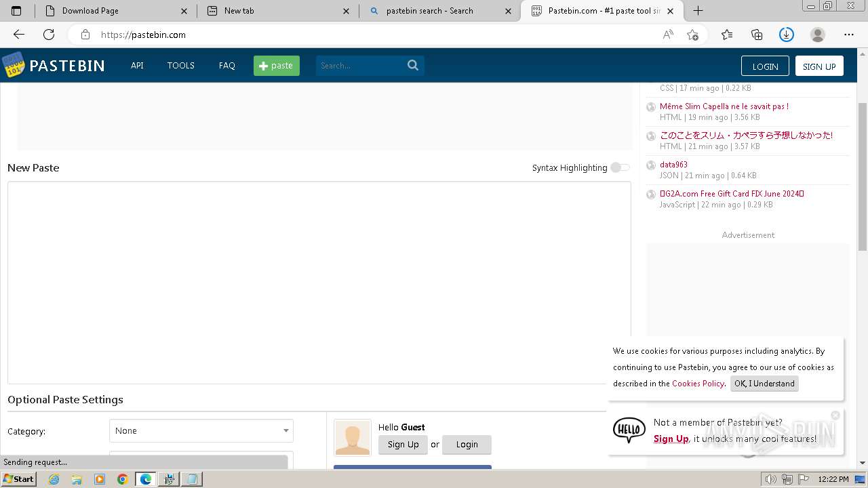Go back with the browser back arrow
The width and height of the screenshot is (868, 488).
pyautogui.click(x=19, y=35)
